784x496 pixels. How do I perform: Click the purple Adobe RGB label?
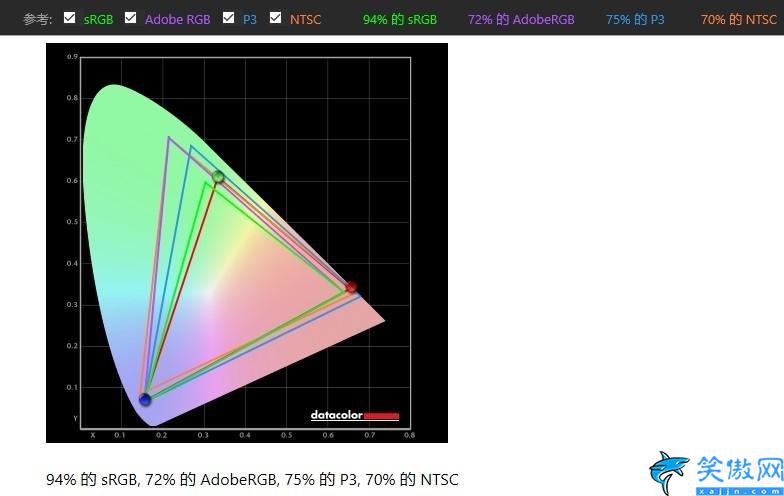point(178,20)
